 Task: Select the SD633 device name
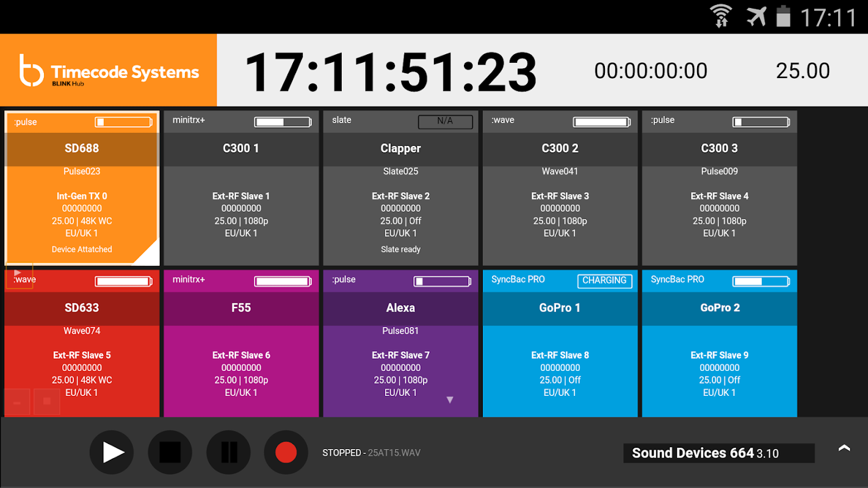[x=82, y=307]
